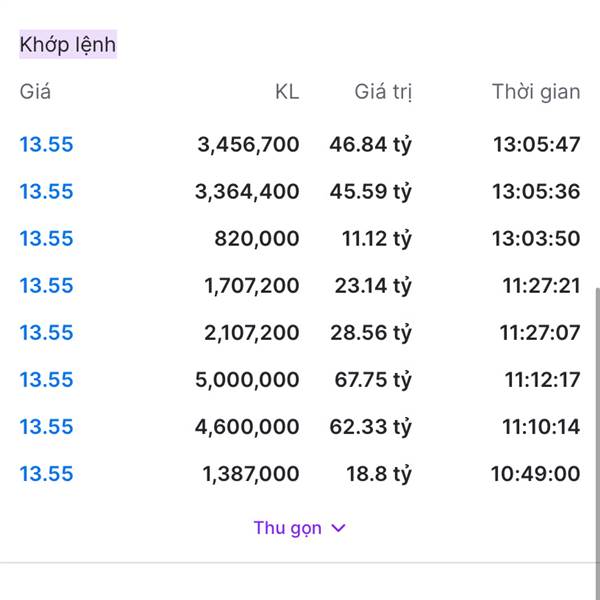Screen dimensions: 600x600
Task: Click the Giá trị column header
Action: (383, 92)
